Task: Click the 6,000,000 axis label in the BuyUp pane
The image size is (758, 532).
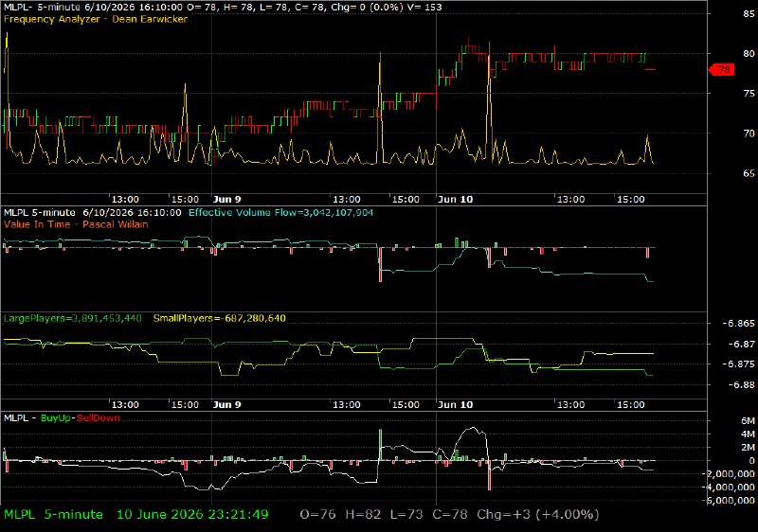Action: [x=731, y=501]
